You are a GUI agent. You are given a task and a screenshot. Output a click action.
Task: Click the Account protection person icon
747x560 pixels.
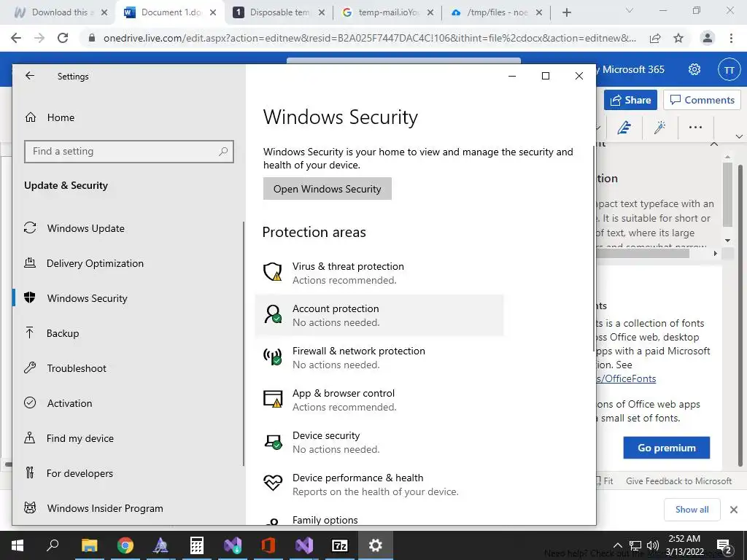273,314
